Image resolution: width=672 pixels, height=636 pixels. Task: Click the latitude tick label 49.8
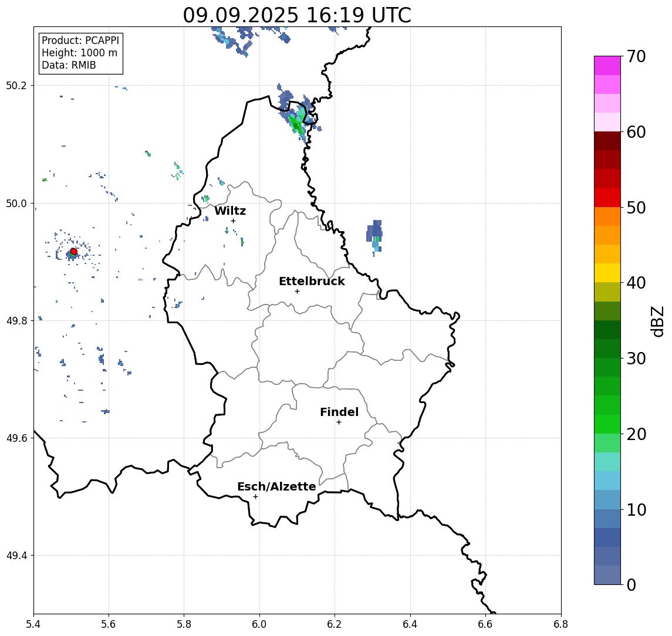pyautogui.click(x=16, y=321)
